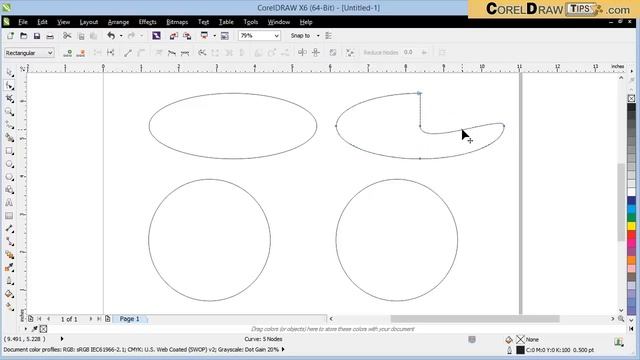The height and width of the screenshot is (360, 640).
Task: Expand the Undo history dropdown arrow
Action: point(121,36)
